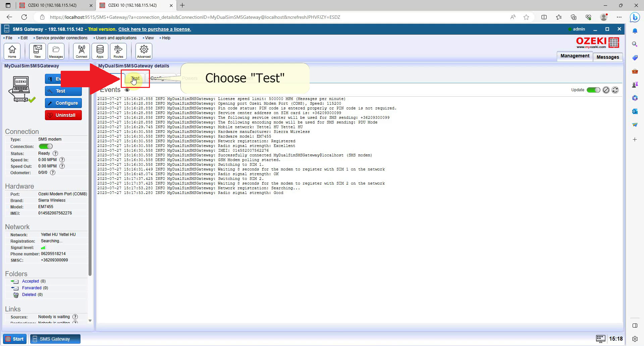644x346 pixels.
Task: Click the refresh icon beside Update toggle
Action: (615, 90)
